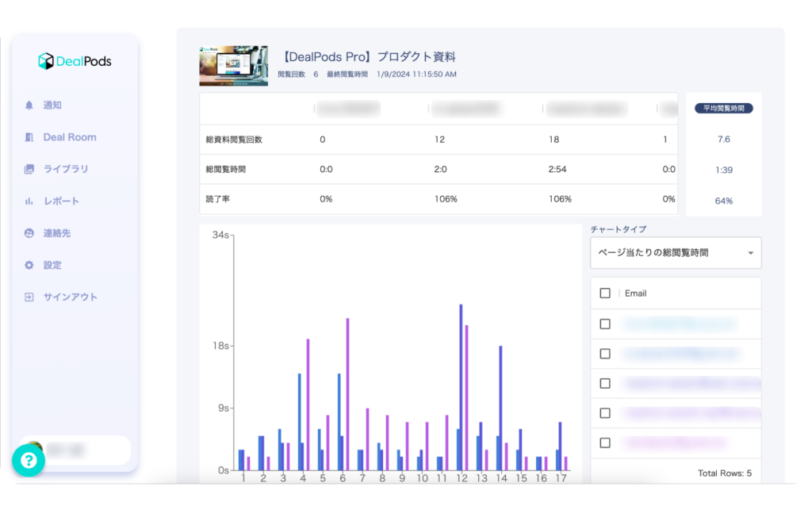The width and height of the screenshot is (812, 506).
Task: Click the DealPods logo
Action: pyautogui.click(x=75, y=61)
